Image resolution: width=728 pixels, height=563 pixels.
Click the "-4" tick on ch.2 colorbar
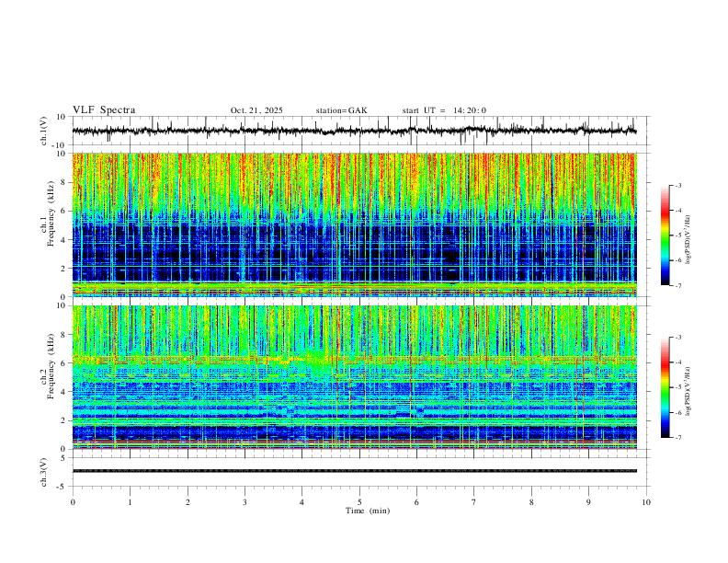click(x=678, y=362)
